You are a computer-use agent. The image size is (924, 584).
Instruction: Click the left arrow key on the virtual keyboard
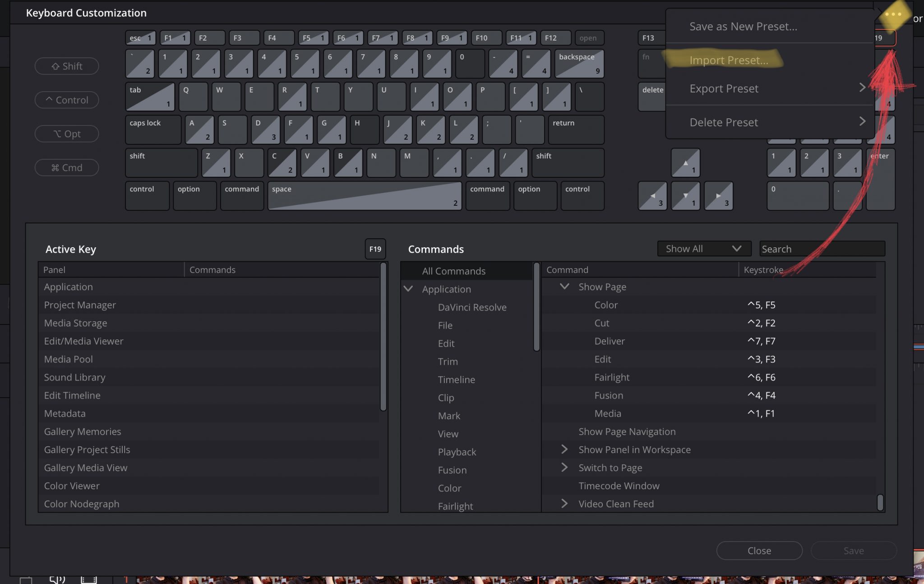(652, 196)
